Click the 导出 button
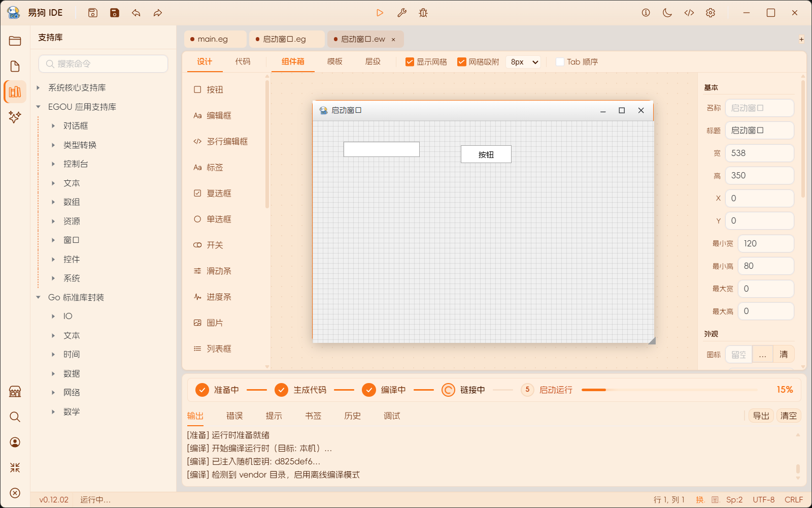The image size is (812, 508). pos(761,416)
